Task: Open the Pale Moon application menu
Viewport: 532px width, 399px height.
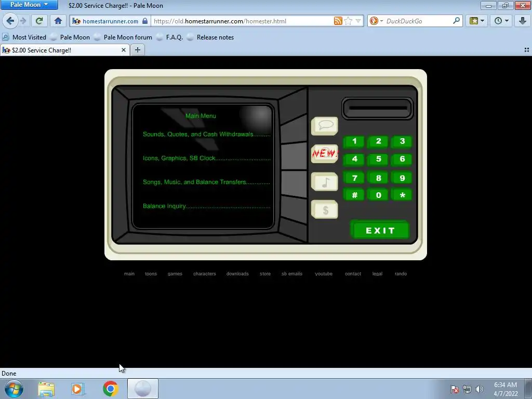Action: [x=29, y=5]
